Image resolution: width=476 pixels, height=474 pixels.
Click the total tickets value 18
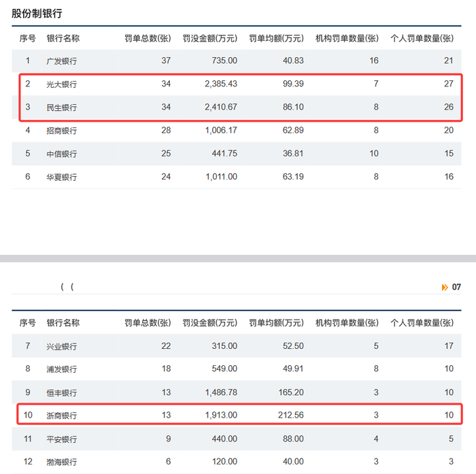pos(166,369)
